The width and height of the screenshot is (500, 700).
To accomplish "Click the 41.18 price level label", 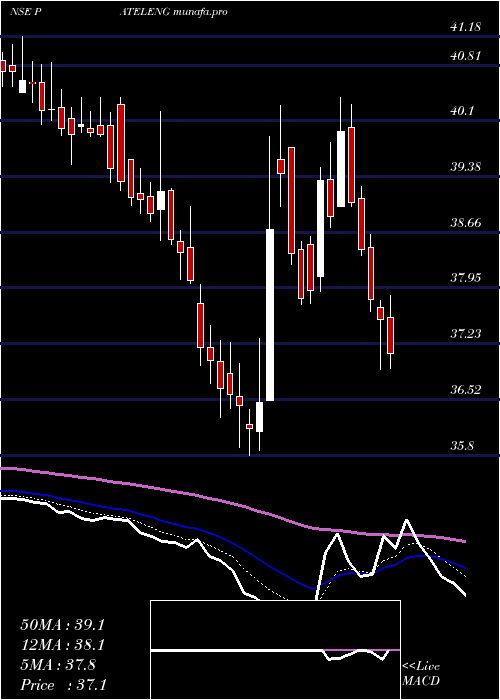I will click(x=465, y=27).
